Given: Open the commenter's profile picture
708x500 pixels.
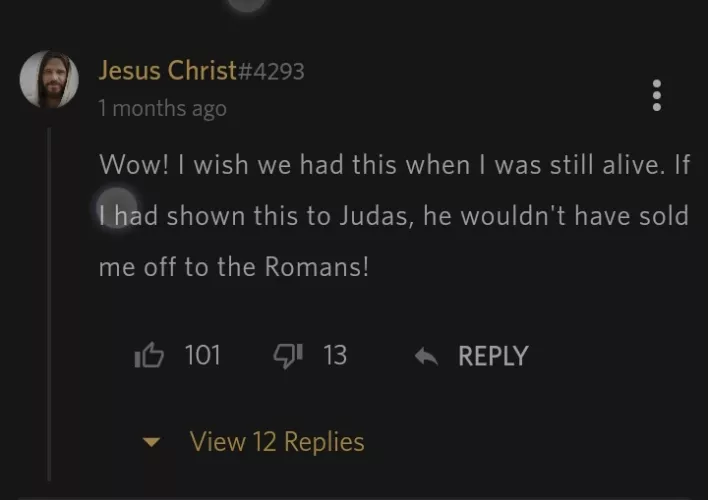Looking at the screenshot, I should (x=49, y=79).
